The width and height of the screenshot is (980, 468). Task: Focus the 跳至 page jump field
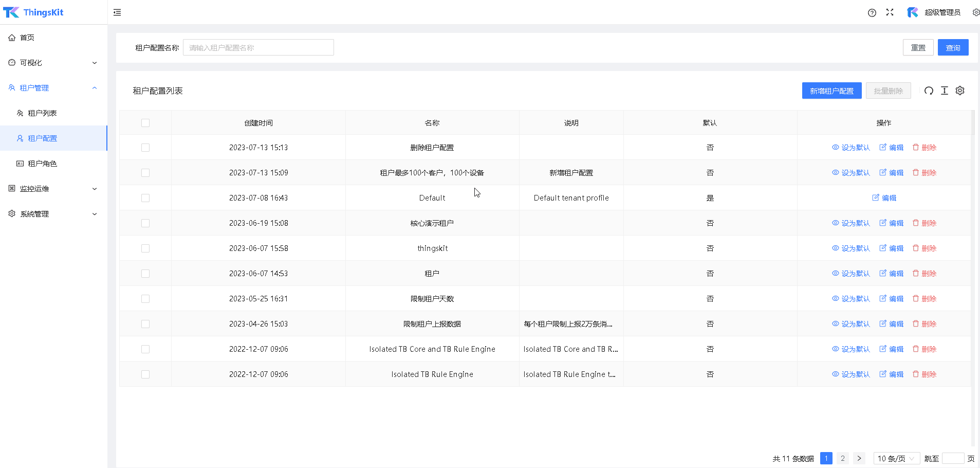pyautogui.click(x=953, y=458)
